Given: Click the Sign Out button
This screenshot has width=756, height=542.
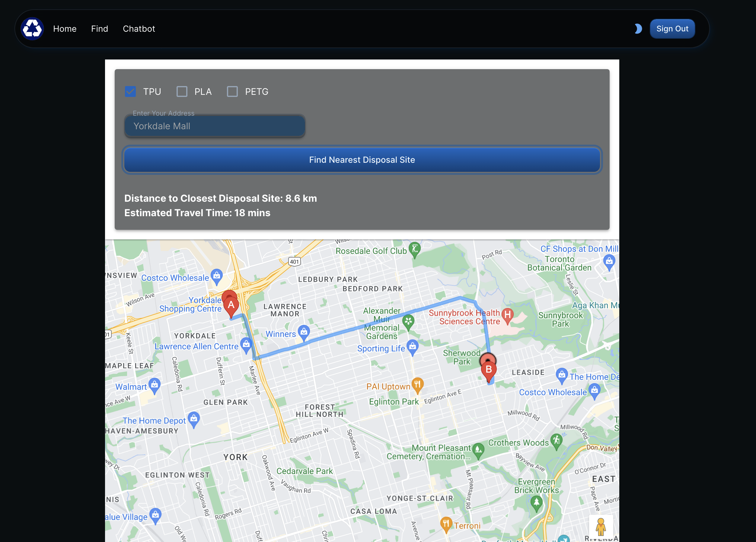Looking at the screenshot, I should tap(672, 29).
